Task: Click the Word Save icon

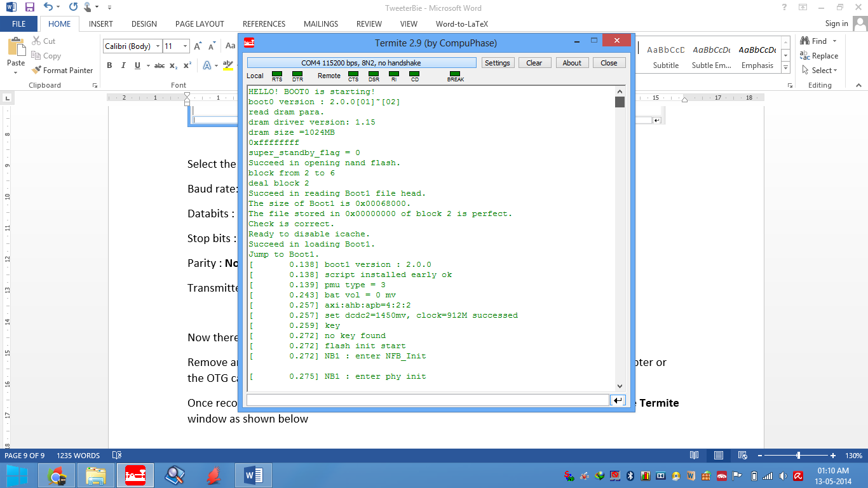Action: [29, 8]
